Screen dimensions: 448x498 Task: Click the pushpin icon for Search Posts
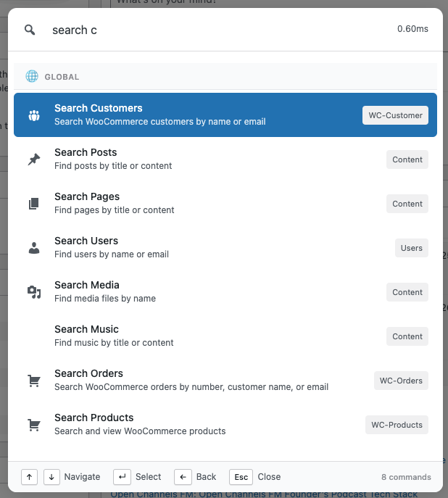tap(34, 159)
